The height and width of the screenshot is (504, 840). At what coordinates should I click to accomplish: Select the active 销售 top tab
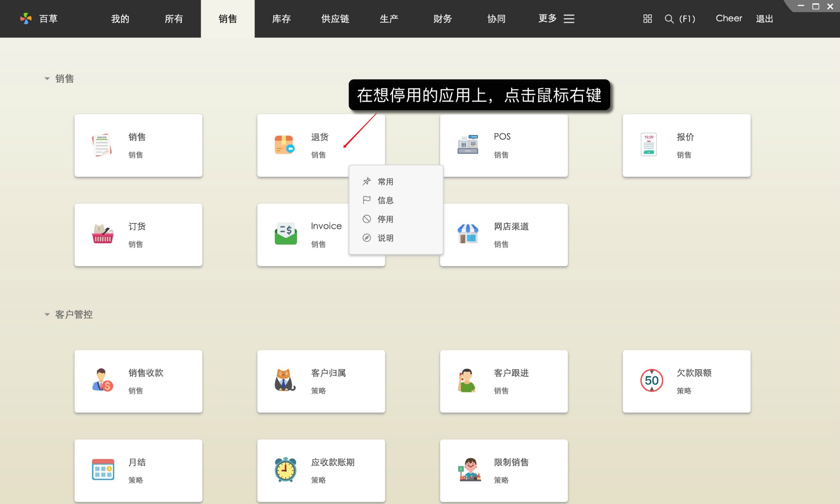[228, 19]
